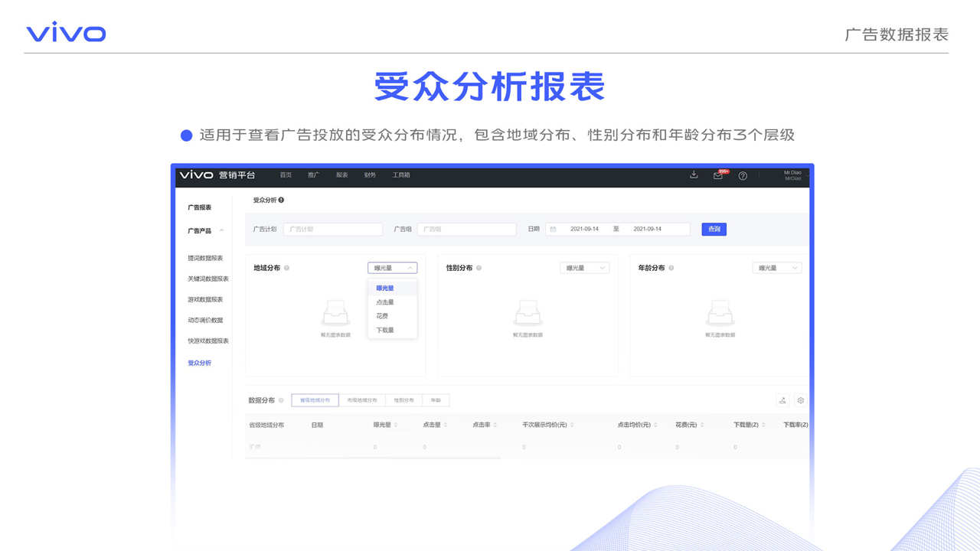This screenshot has height=551, width=980.
Task: Collapse the 广告产品 sidebar section
Action: point(222,231)
